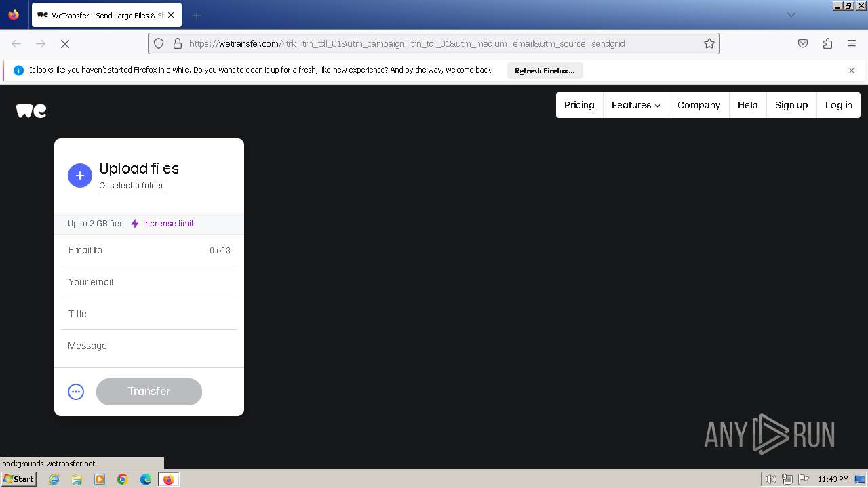Open the Windows Start menu

(x=19, y=479)
